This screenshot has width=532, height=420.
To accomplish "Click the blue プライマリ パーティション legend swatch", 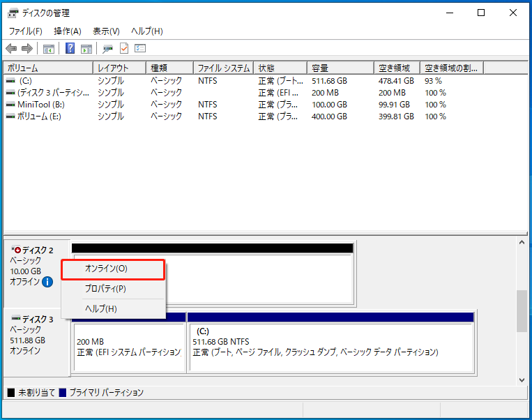I will pos(63,393).
